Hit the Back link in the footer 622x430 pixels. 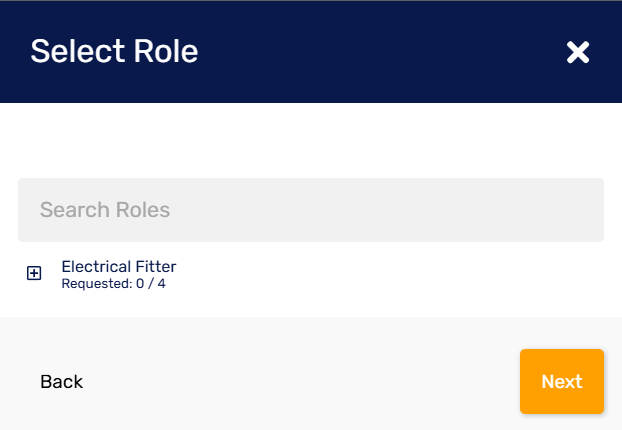click(x=61, y=382)
